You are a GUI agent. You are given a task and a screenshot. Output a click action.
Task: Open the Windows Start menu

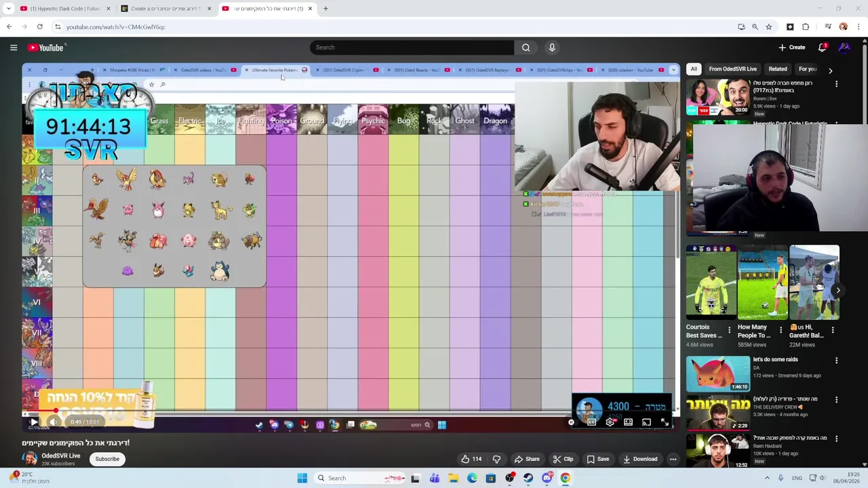(302, 478)
